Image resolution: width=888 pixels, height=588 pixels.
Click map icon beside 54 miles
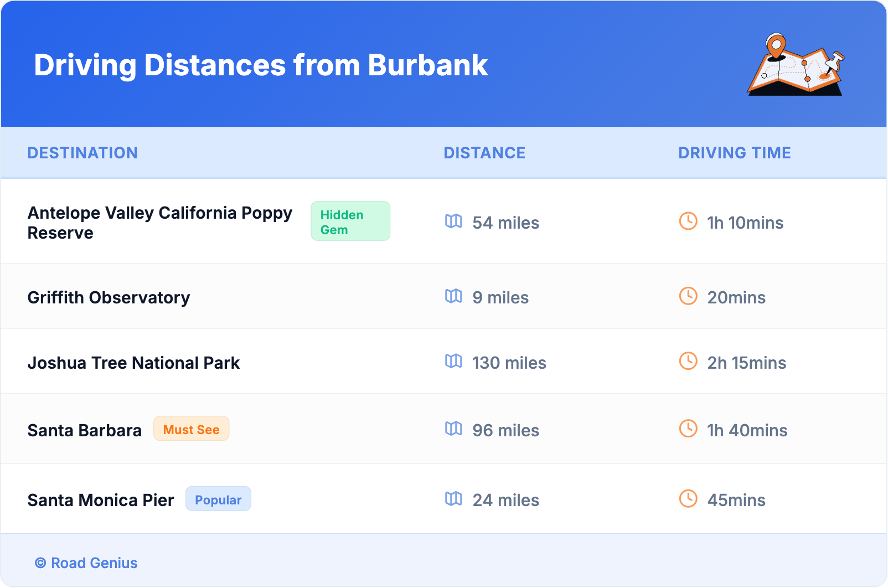[x=453, y=221]
